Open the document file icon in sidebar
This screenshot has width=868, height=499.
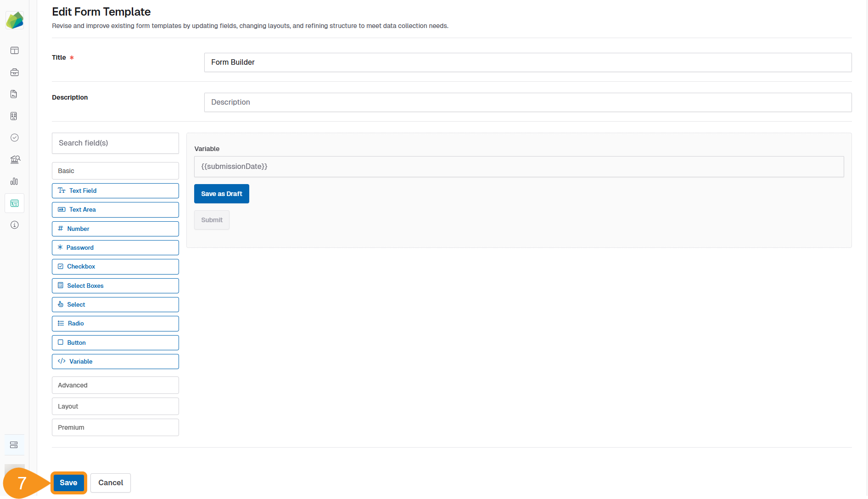click(x=14, y=94)
